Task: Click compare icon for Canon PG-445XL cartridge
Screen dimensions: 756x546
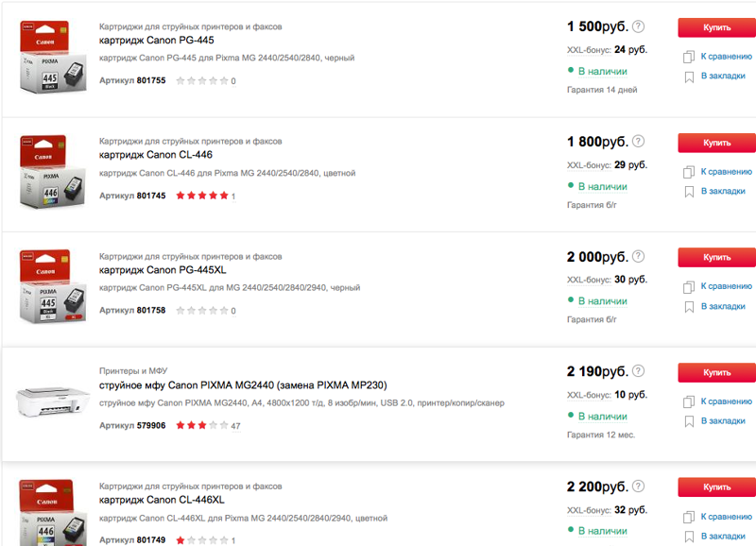Action: 689,287
